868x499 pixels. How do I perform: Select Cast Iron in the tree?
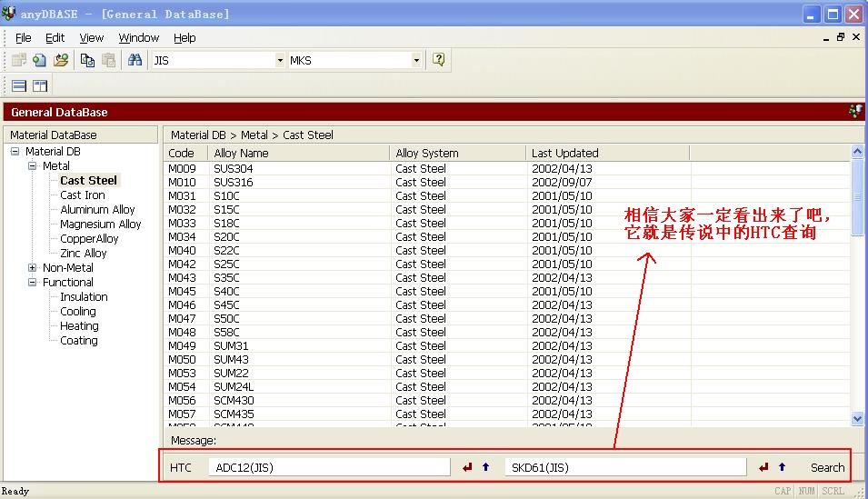coord(83,195)
